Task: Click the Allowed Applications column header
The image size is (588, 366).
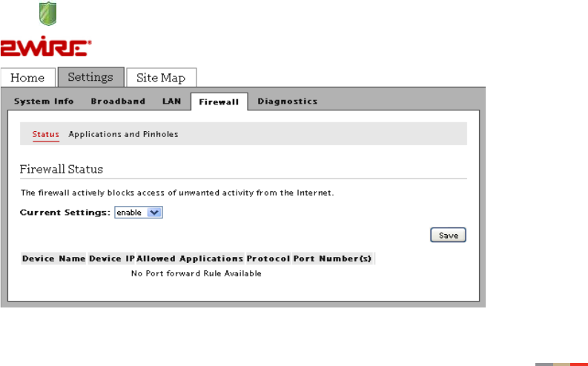Action: click(x=190, y=259)
